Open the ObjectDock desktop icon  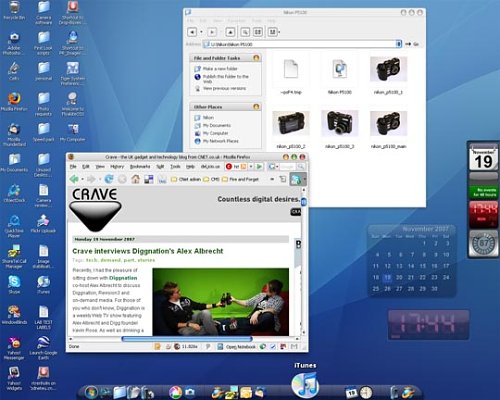(14, 193)
